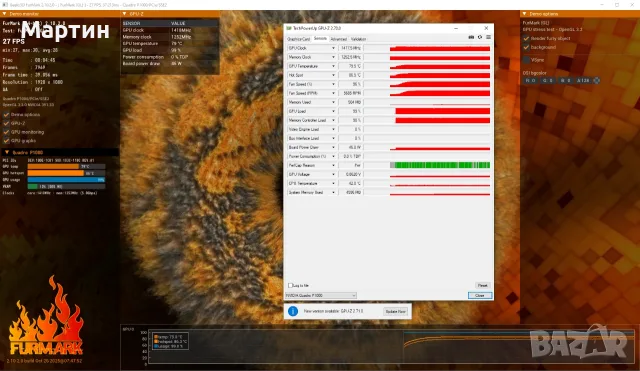Collapse the Demo monitor panel

(4, 14)
